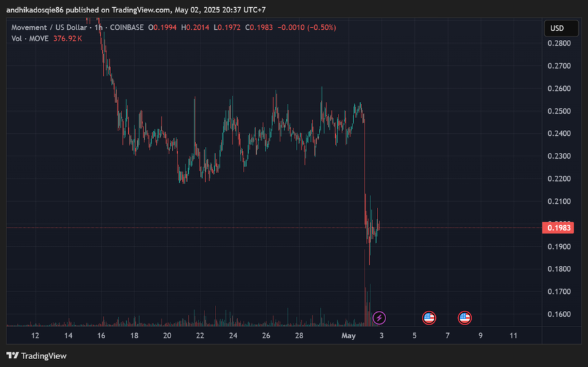Click date 20 on the time axis
588x367 pixels.
[167, 336]
